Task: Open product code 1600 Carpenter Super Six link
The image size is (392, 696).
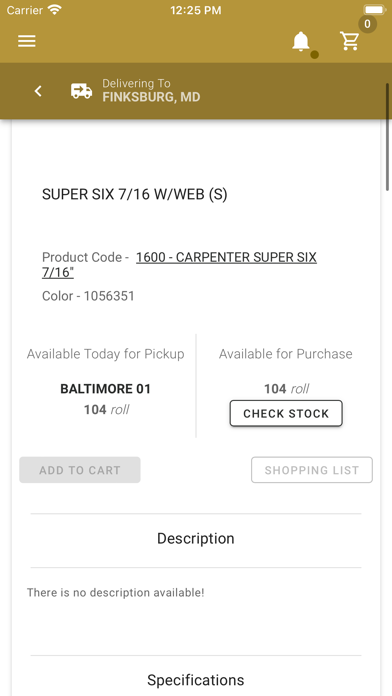Action: click(179, 265)
